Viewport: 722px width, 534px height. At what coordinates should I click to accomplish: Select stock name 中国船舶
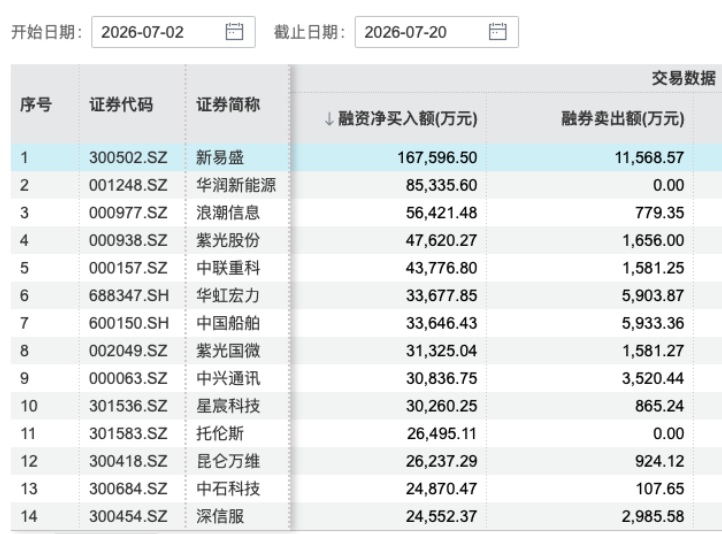coord(228,323)
